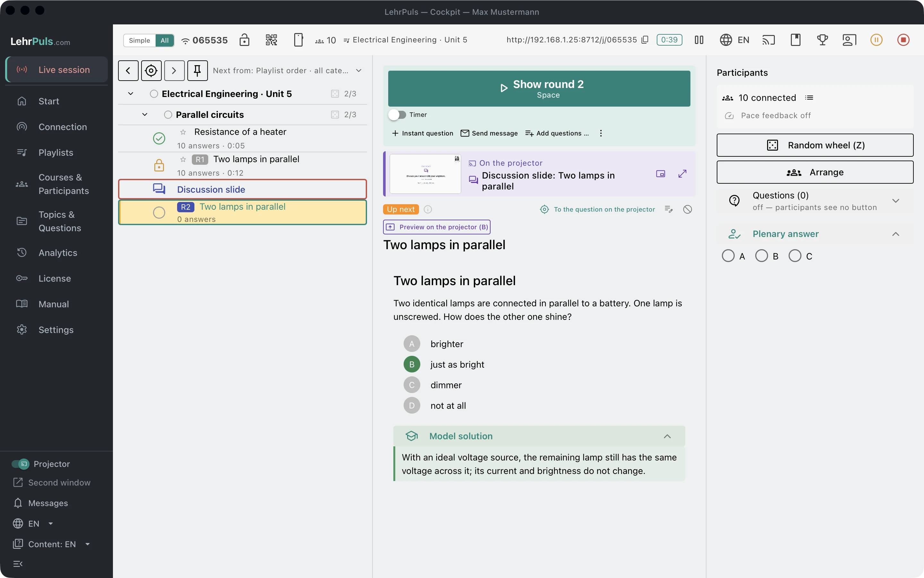This screenshot has height=578, width=924.
Task: Click the Random wheel (Z) button
Action: coord(815,145)
